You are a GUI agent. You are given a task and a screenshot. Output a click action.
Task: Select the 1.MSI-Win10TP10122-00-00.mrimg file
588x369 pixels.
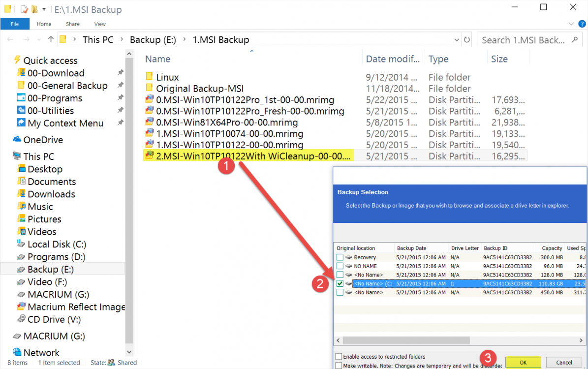229,145
